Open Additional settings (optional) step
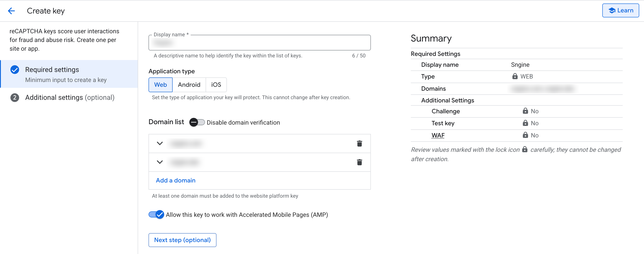Screen dimensions: 644x254 [70, 97]
